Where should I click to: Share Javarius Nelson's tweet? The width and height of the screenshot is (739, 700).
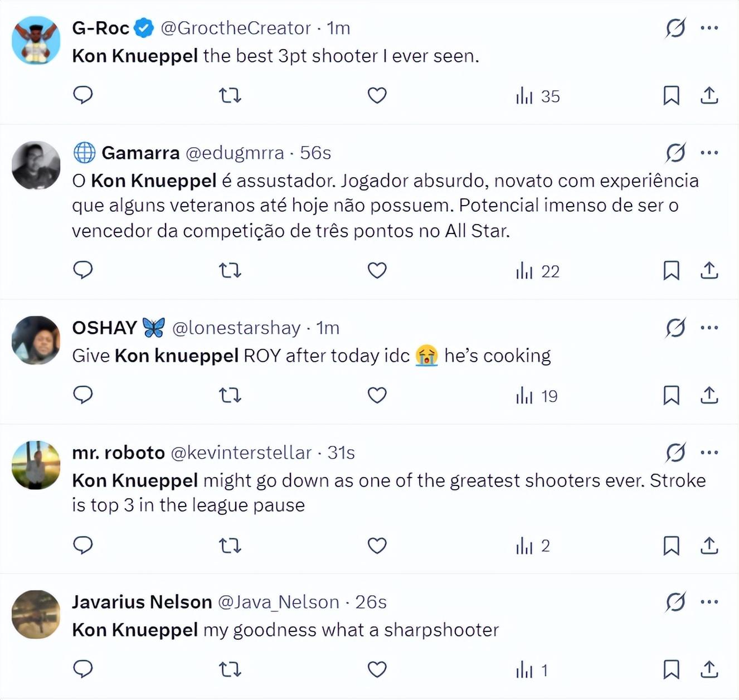point(709,669)
